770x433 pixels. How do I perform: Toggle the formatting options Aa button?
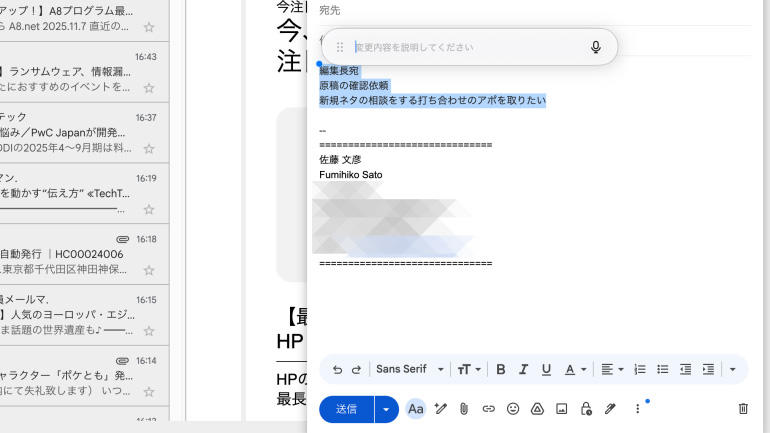point(415,409)
